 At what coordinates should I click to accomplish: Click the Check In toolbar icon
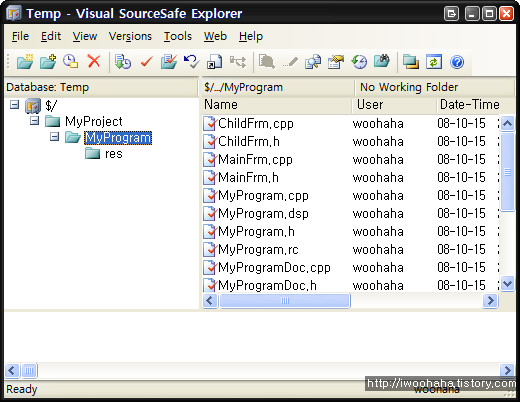coord(169,62)
